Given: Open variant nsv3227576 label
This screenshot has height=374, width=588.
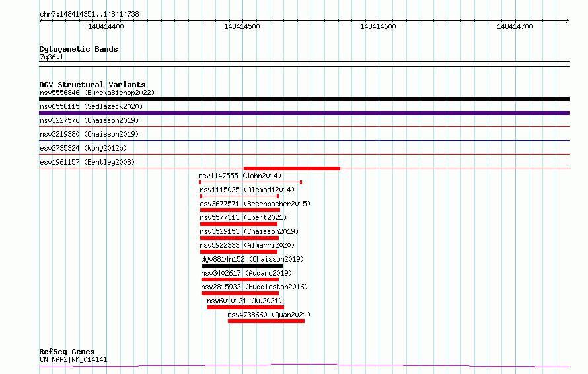Looking at the screenshot, I should (89, 120).
